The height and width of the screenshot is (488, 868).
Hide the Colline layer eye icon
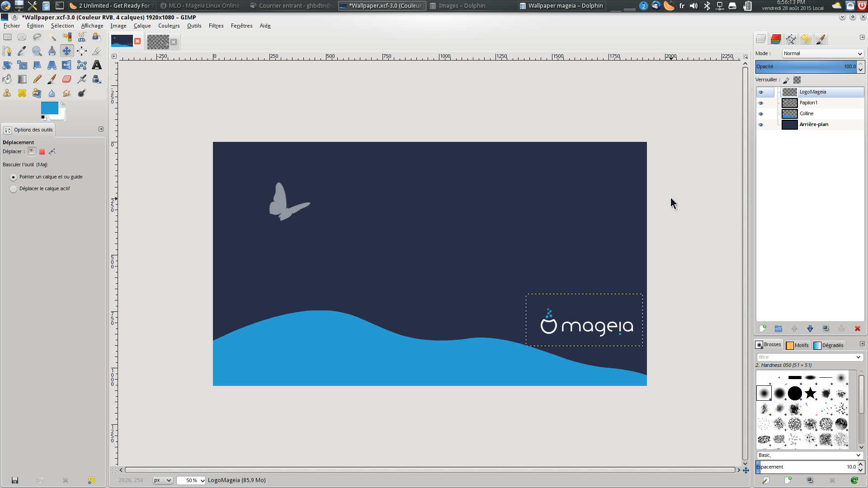click(x=761, y=114)
